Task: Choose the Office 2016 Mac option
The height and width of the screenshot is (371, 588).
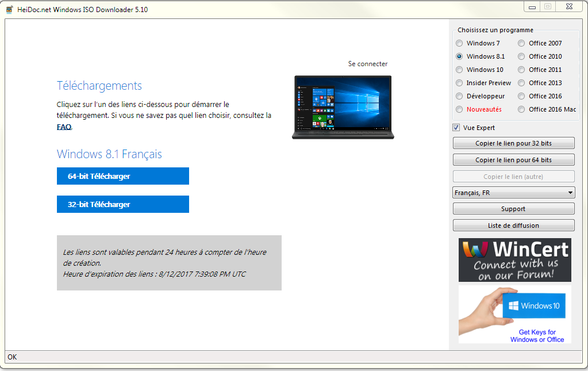Action: [521, 109]
